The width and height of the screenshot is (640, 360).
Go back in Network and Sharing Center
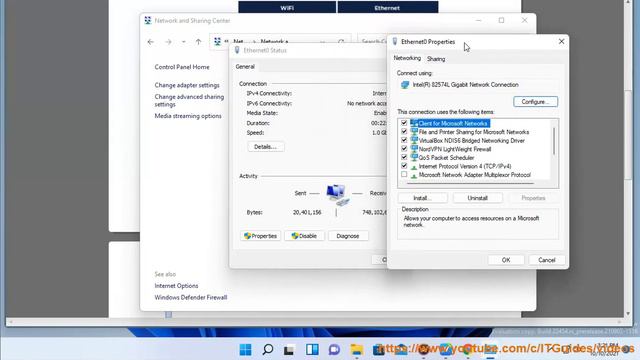coord(151,42)
